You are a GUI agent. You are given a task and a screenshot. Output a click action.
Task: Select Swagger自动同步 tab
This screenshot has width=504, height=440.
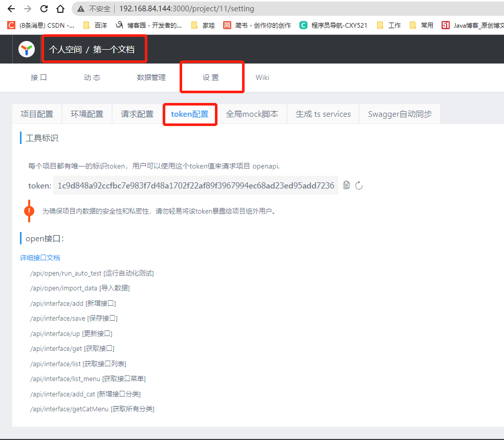point(400,114)
